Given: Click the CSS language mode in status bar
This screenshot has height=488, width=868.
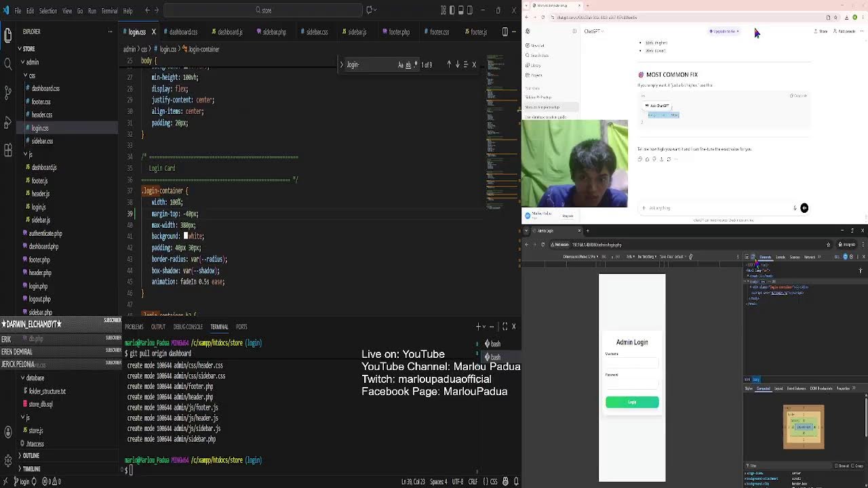Looking at the screenshot, I should pos(494,481).
